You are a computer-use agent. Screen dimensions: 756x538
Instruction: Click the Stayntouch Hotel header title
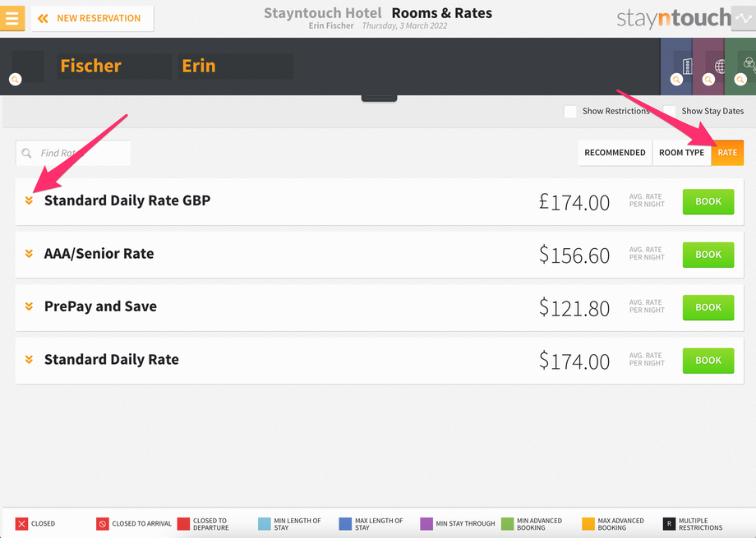tap(323, 13)
